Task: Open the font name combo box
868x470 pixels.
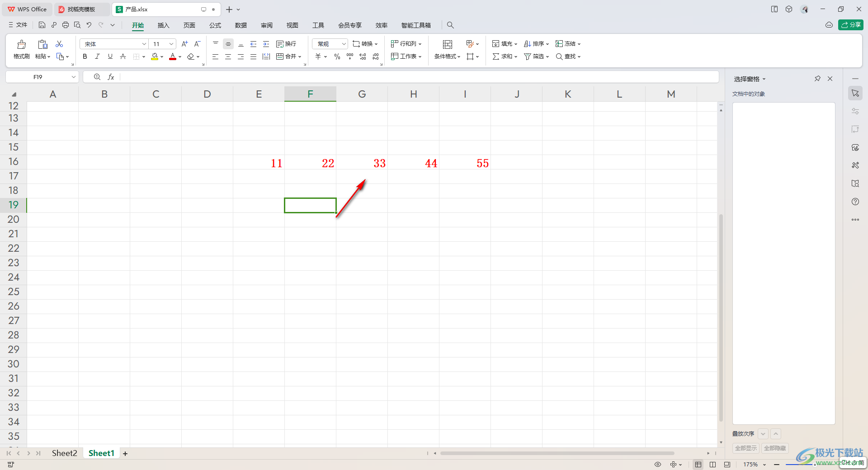Action: (x=114, y=44)
